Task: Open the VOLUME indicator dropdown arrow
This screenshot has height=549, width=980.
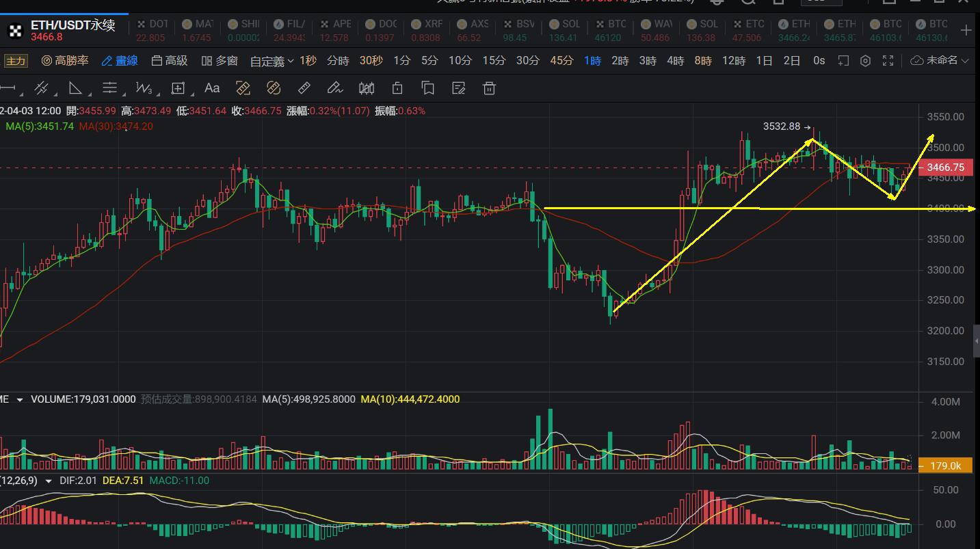Action: [x=20, y=399]
